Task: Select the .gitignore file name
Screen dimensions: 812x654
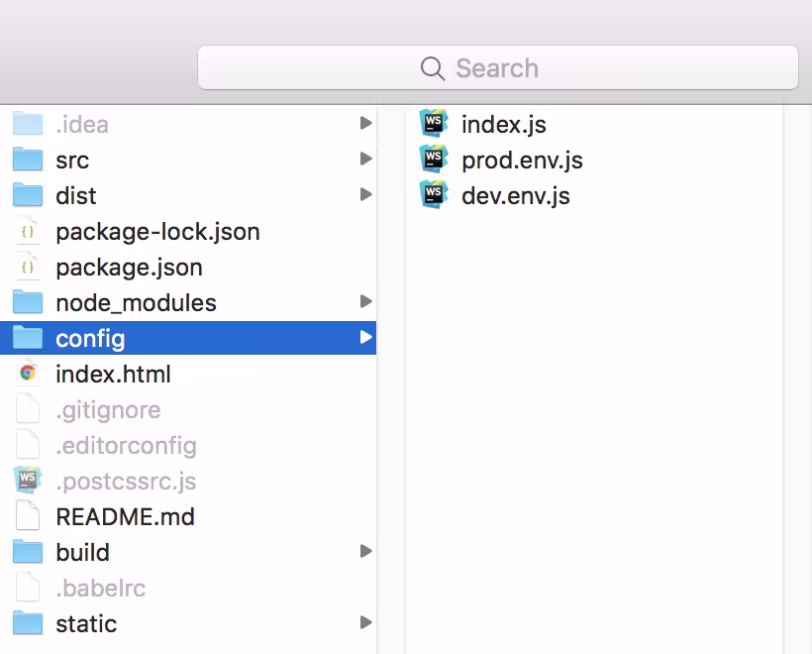Action: (x=108, y=409)
